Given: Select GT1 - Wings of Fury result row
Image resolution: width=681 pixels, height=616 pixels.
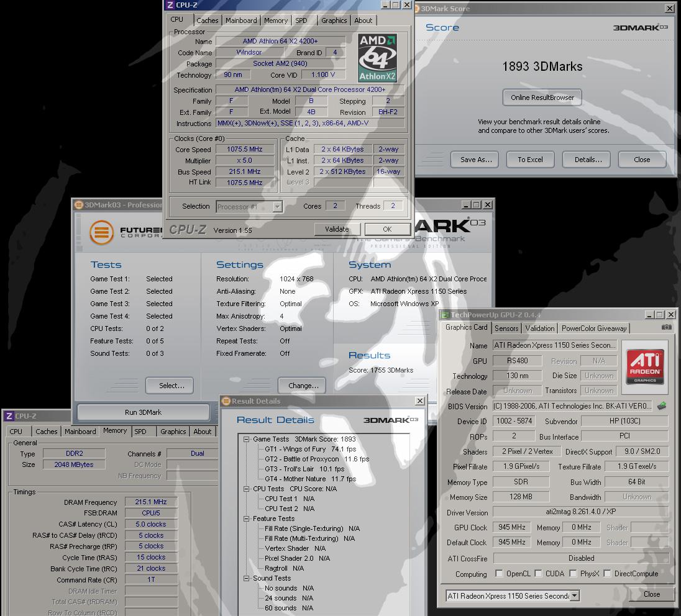Looking at the screenshot, I should pos(311,450).
